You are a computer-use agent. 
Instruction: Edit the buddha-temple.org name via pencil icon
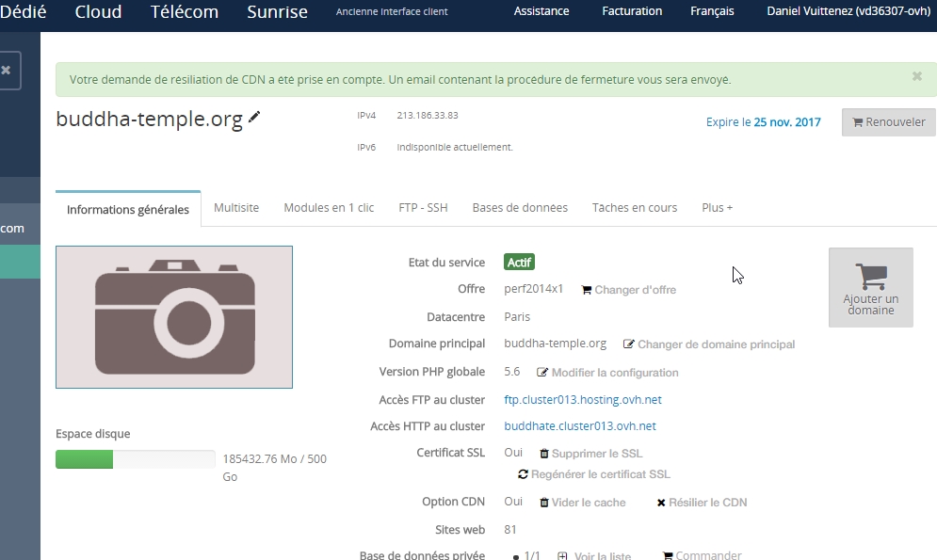(x=254, y=117)
